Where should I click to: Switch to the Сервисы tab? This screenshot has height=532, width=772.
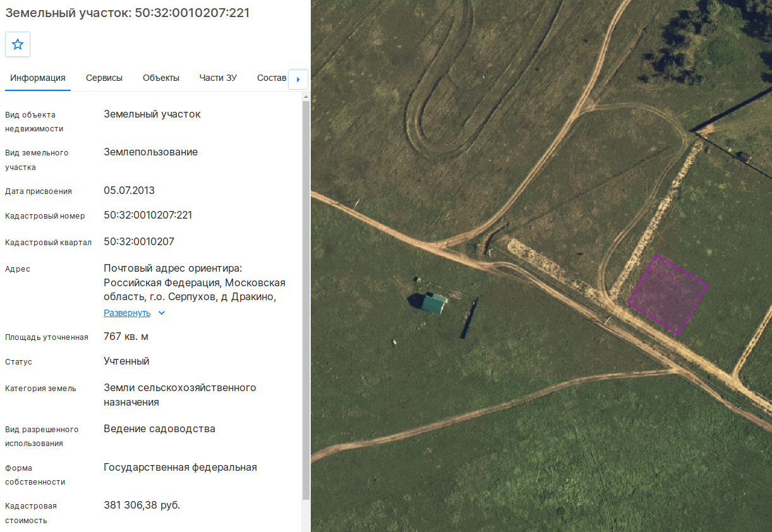[104, 78]
